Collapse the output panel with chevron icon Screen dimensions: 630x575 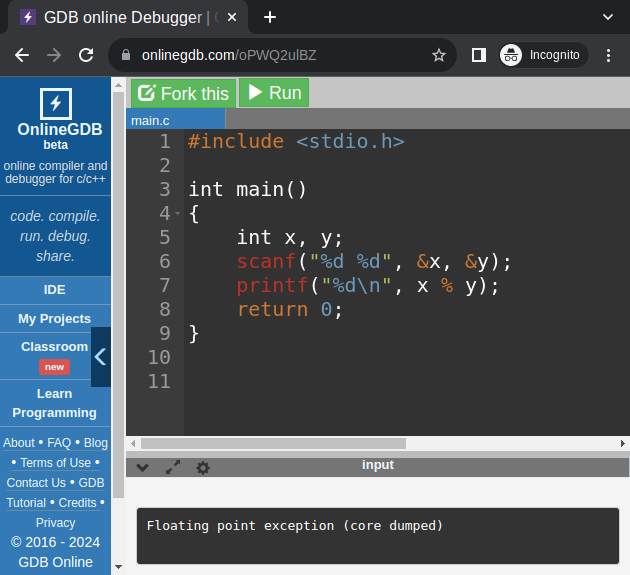[143, 467]
